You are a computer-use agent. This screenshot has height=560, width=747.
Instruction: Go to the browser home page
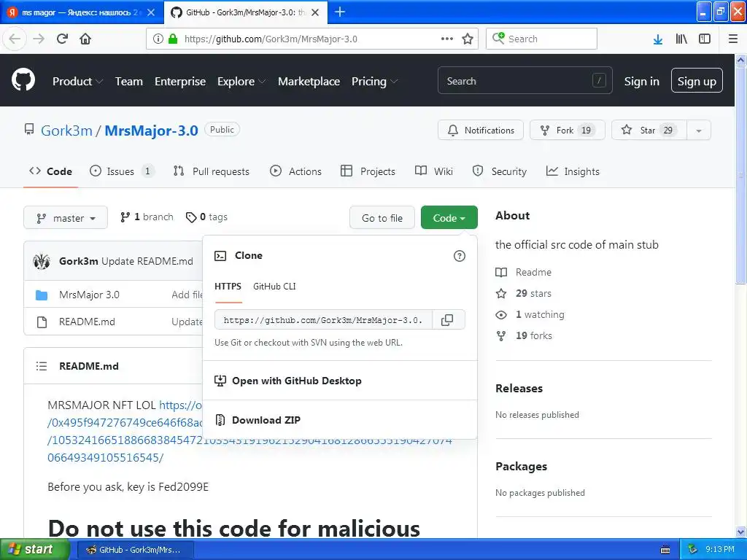click(x=85, y=39)
